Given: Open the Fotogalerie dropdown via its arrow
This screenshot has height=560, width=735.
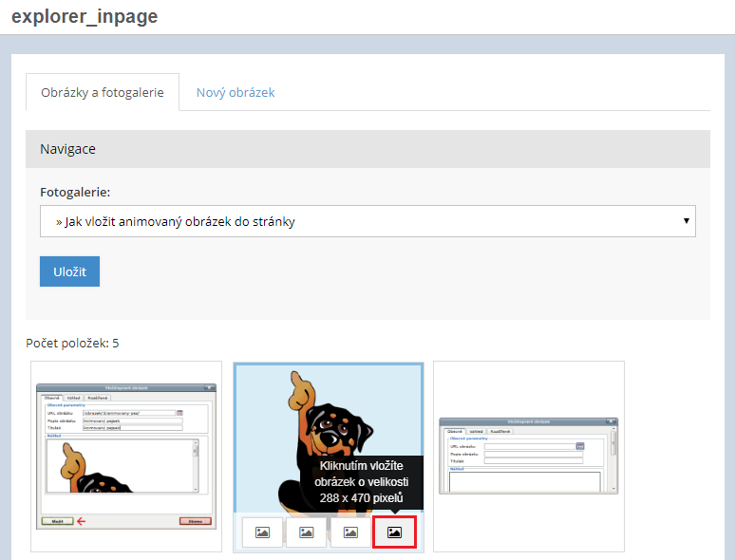Looking at the screenshot, I should (686, 221).
